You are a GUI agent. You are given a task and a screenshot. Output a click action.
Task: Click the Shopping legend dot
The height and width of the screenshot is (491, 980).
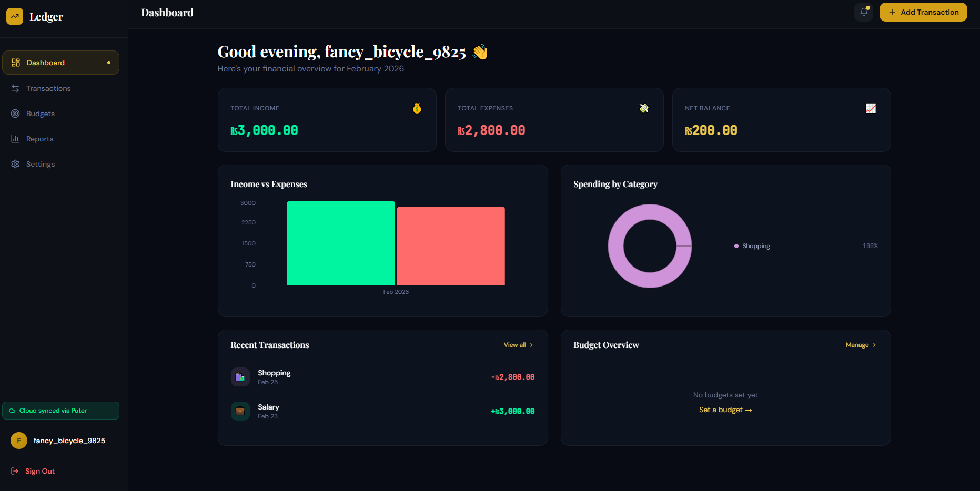[736, 246]
